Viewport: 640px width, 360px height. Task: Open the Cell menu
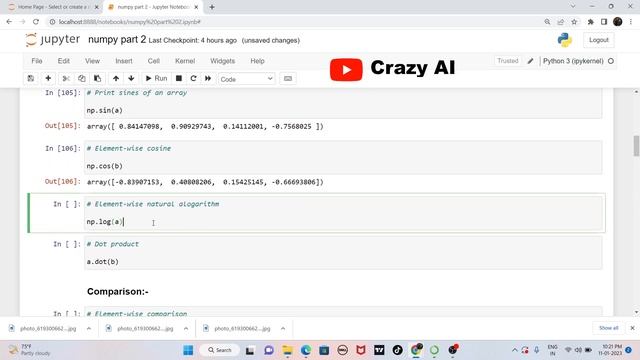153,61
